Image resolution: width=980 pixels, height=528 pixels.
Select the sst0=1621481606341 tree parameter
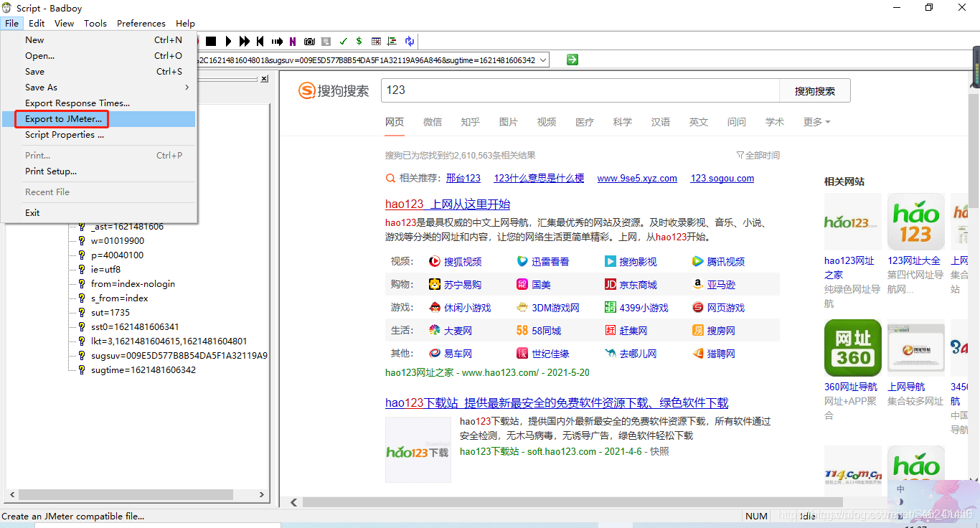pos(135,327)
